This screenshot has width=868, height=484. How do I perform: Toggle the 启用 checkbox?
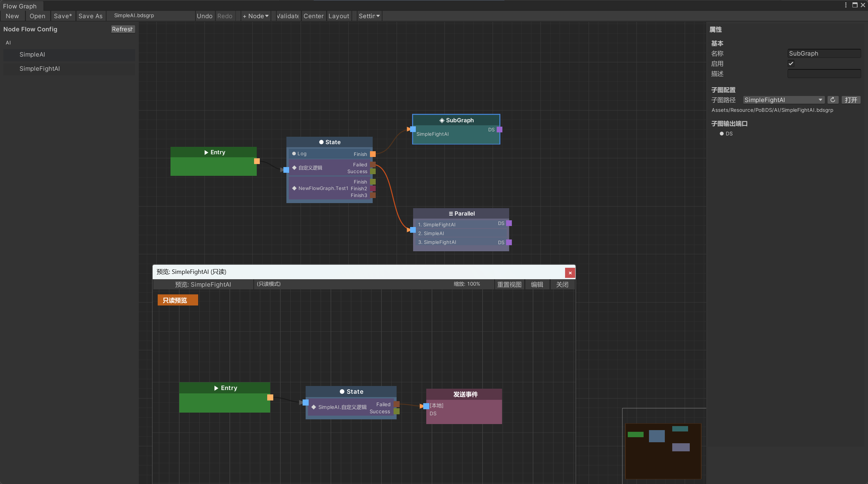point(791,64)
